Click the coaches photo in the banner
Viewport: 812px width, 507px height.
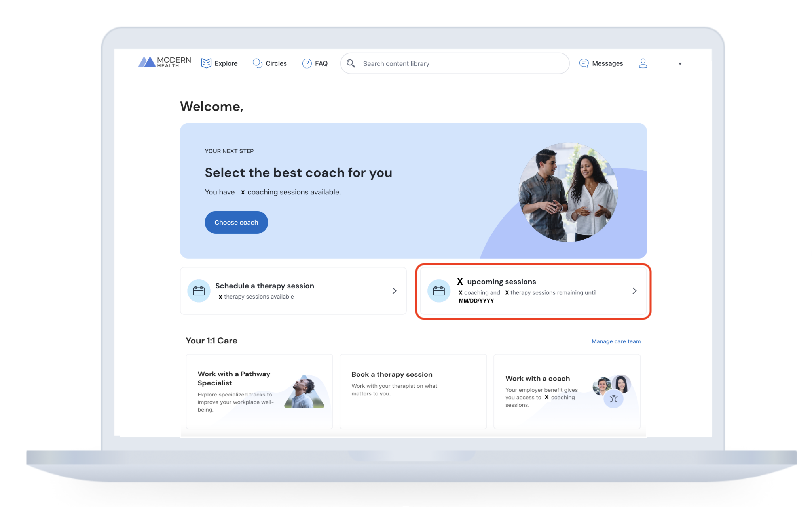pyautogui.click(x=568, y=192)
